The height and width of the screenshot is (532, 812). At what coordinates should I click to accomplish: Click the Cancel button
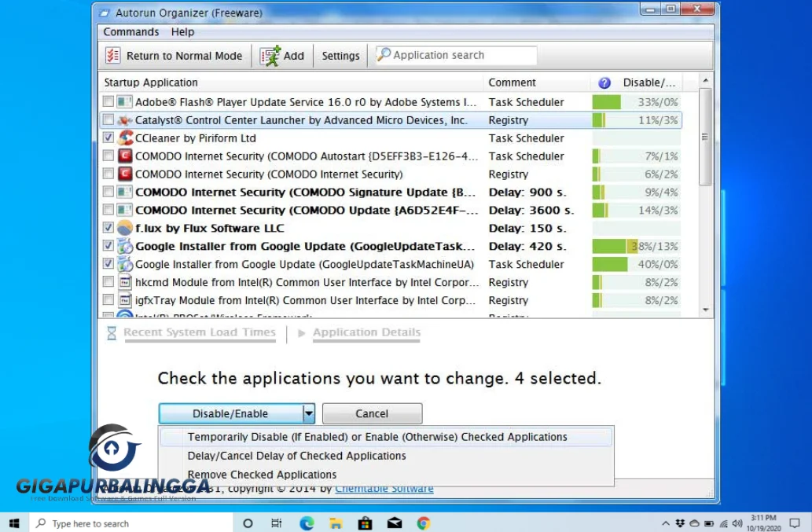click(x=372, y=413)
